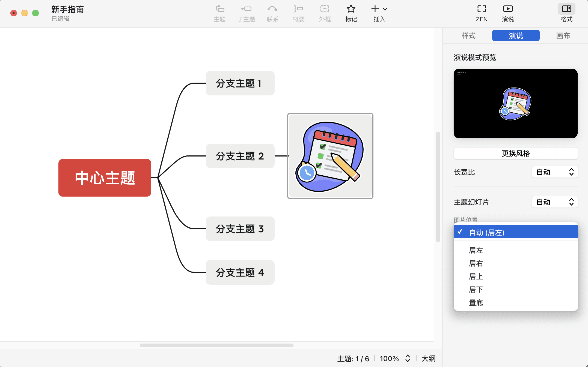Viewport: 588px width, 367px height.
Task: Select the 联系 (relationship) toolbar icon
Action: point(272,9)
